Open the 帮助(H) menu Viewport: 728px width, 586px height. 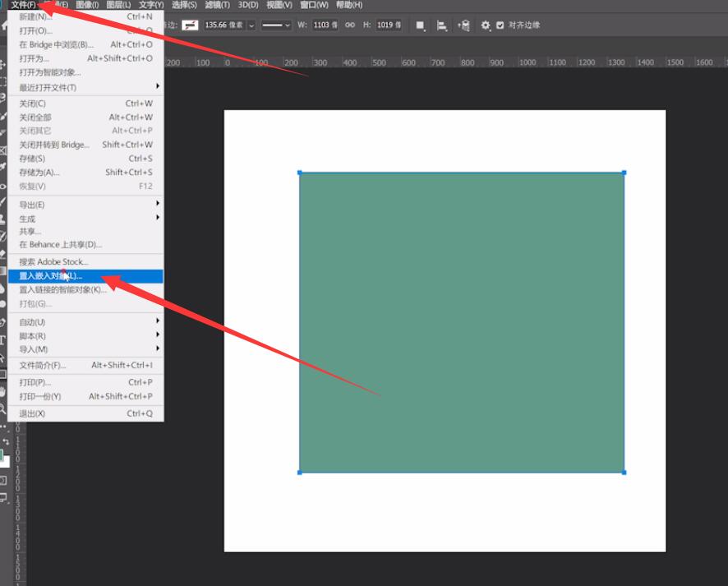[x=349, y=5]
